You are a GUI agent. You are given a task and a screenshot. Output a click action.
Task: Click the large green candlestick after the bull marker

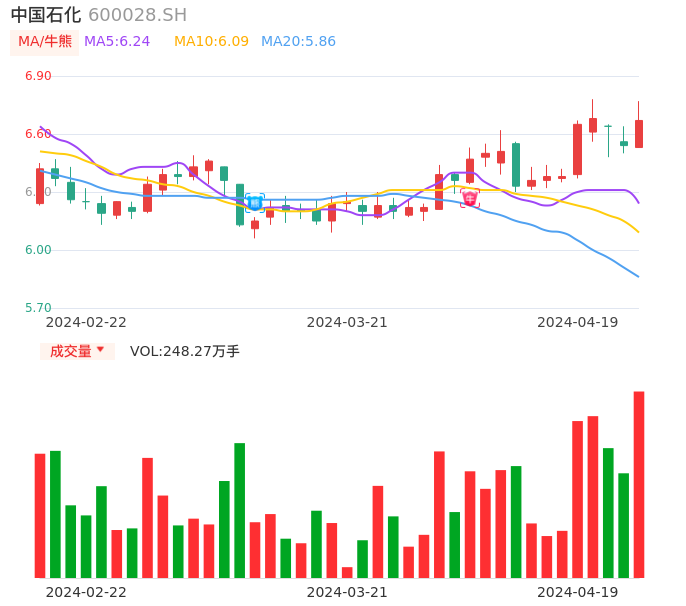tap(516, 165)
